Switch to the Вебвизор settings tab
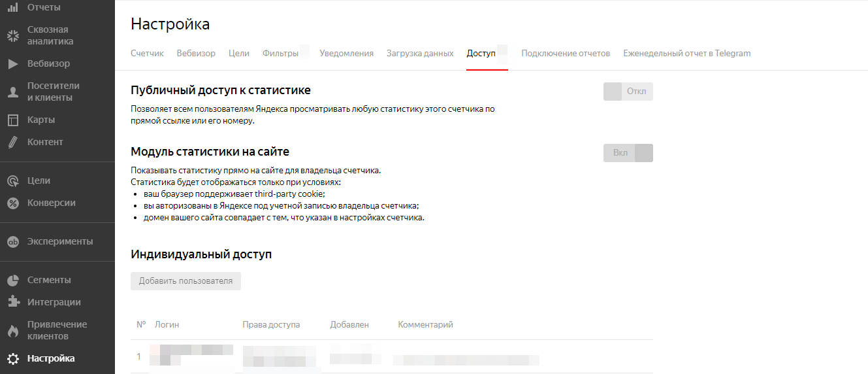 point(196,54)
